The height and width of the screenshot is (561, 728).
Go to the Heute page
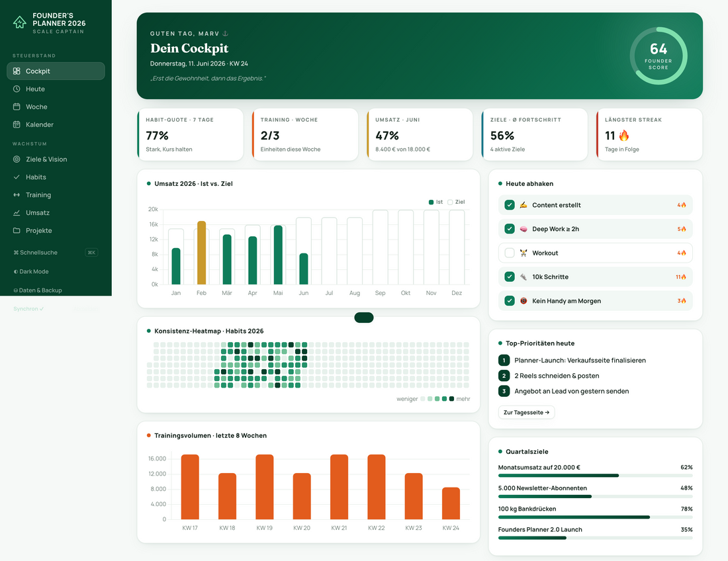(x=56, y=89)
